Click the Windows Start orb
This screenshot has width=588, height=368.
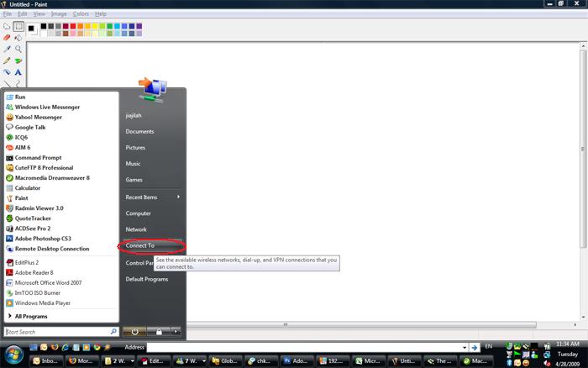(14, 355)
